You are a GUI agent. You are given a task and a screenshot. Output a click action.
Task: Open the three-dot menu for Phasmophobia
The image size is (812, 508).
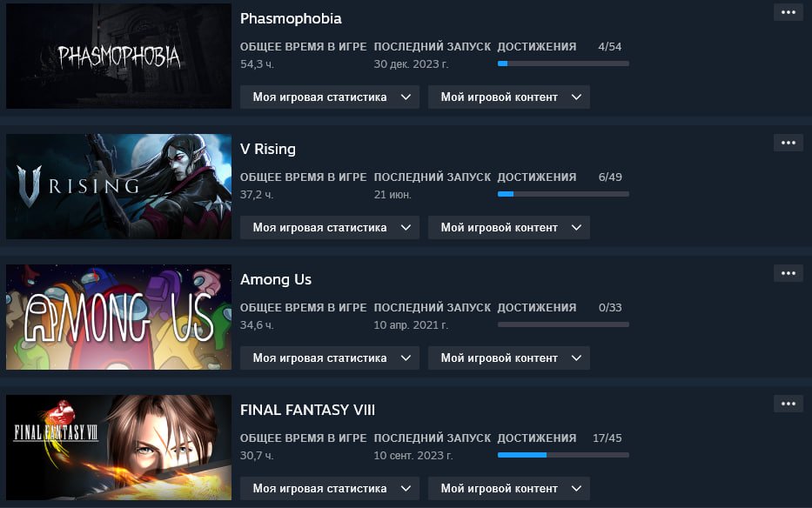click(x=789, y=12)
